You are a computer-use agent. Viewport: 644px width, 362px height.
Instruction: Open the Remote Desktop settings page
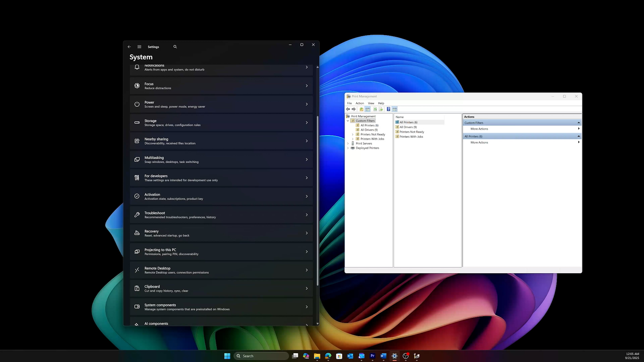coord(221,270)
